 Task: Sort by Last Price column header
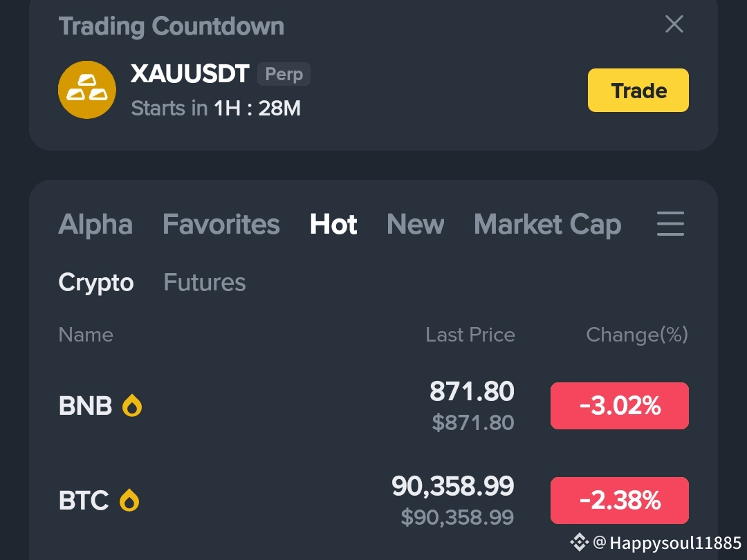470,335
